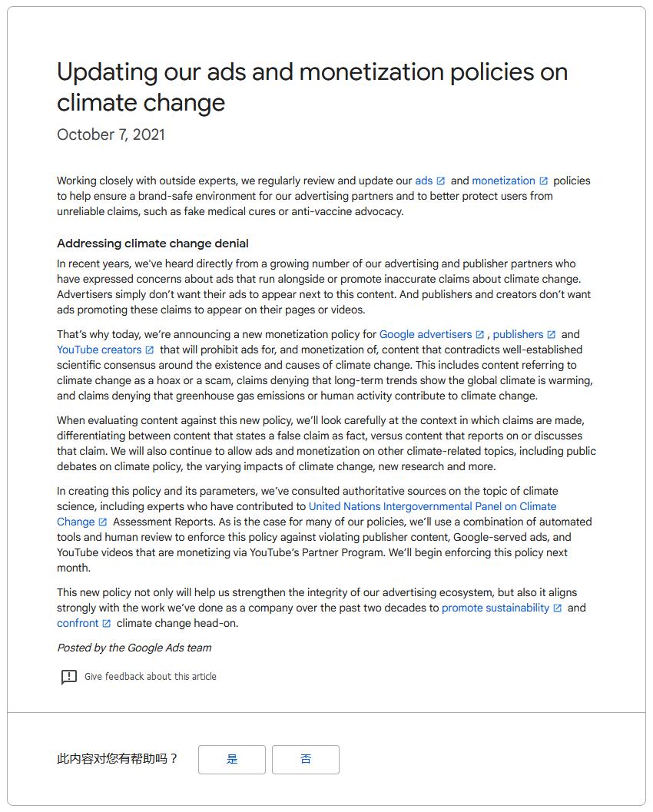Visit the promote sustainability link

495,608
